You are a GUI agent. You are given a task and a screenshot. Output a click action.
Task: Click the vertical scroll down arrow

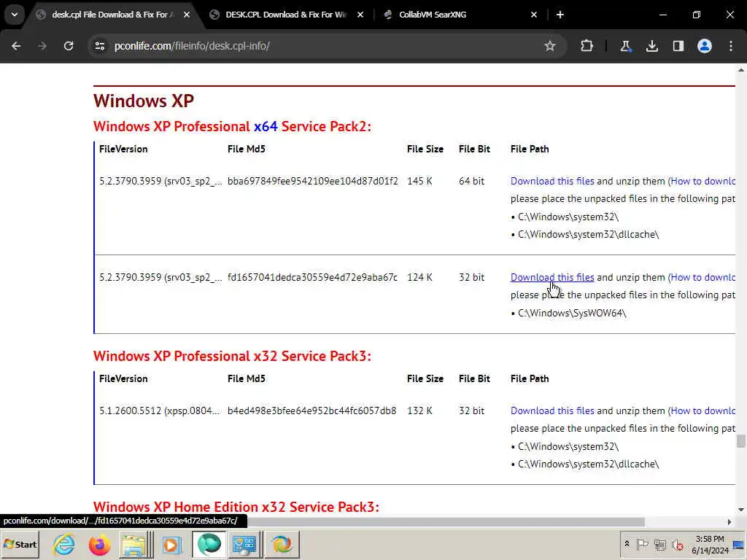pos(741,510)
